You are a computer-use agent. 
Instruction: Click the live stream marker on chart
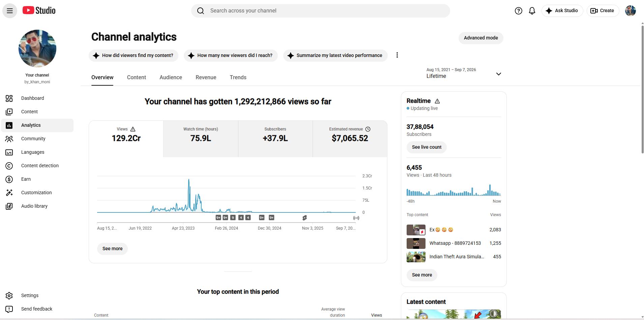pyautogui.click(x=356, y=218)
